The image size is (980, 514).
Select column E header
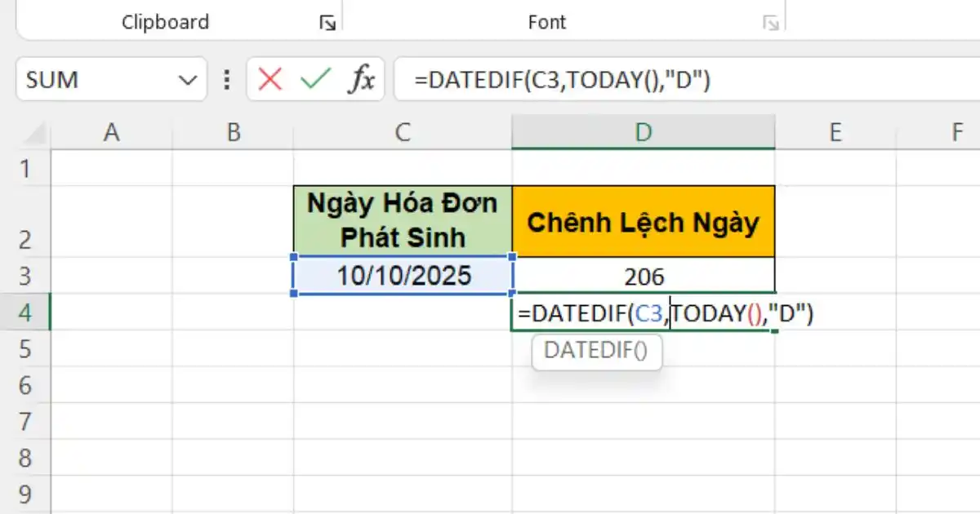(x=835, y=132)
